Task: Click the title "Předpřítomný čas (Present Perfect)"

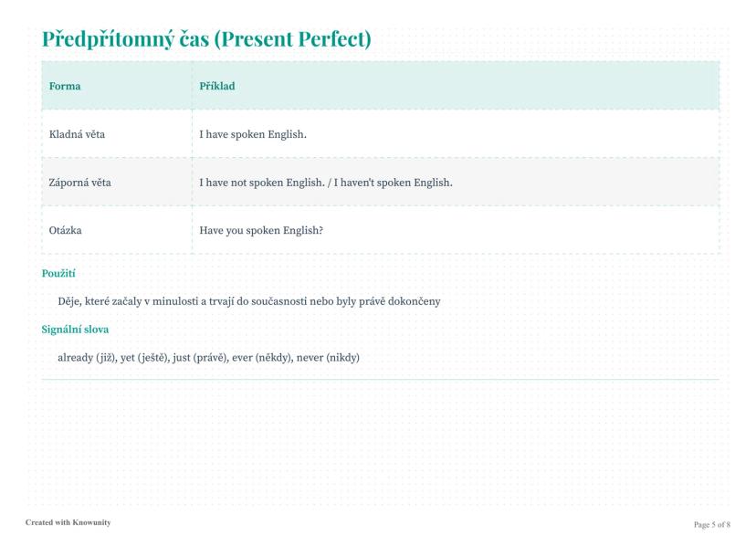Action: [x=205, y=39]
